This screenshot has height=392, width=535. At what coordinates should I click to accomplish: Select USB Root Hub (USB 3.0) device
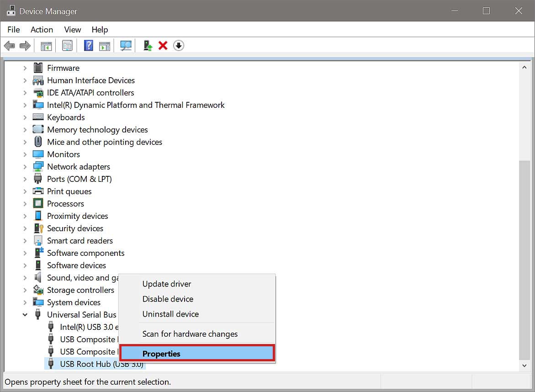coord(95,364)
